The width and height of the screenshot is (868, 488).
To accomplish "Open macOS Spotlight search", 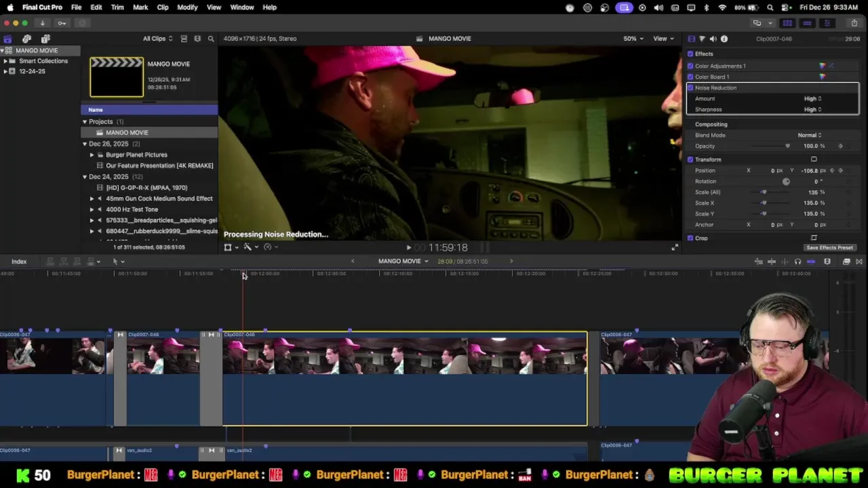I will 770,7.
